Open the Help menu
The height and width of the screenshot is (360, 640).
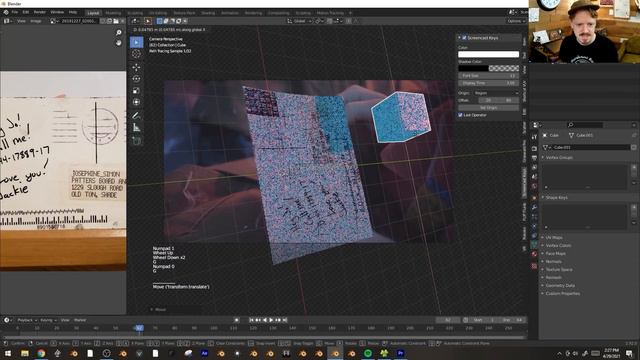(73, 12)
